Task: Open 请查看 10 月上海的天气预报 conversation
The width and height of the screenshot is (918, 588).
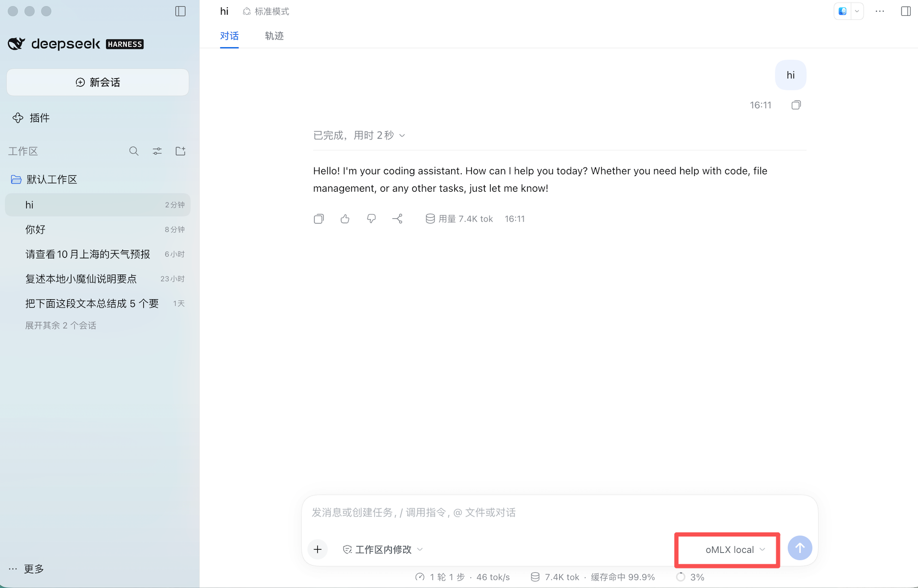Action: tap(98, 254)
